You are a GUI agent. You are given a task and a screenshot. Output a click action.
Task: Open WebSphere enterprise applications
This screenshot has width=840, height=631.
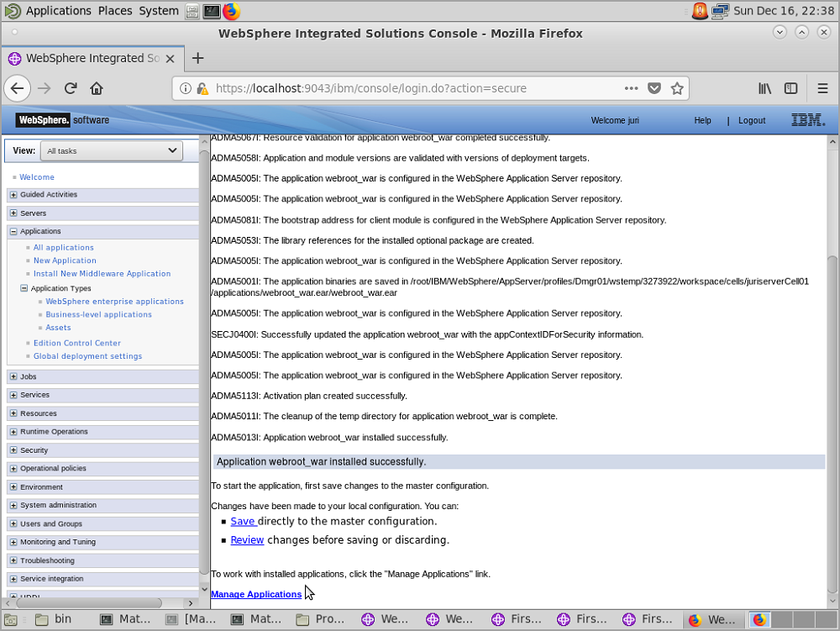[x=114, y=302]
